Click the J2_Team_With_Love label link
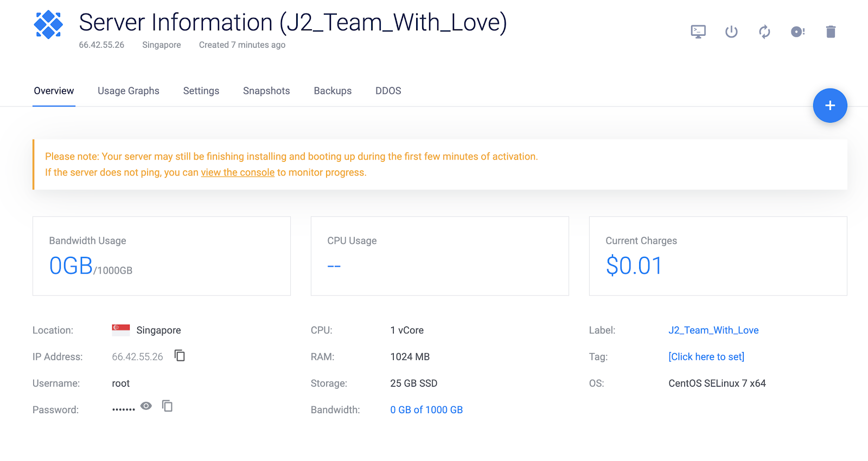The image size is (868, 461). point(713,330)
